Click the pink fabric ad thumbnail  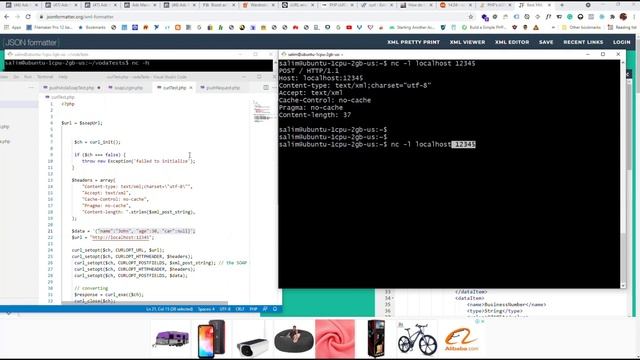click(x=335, y=339)
